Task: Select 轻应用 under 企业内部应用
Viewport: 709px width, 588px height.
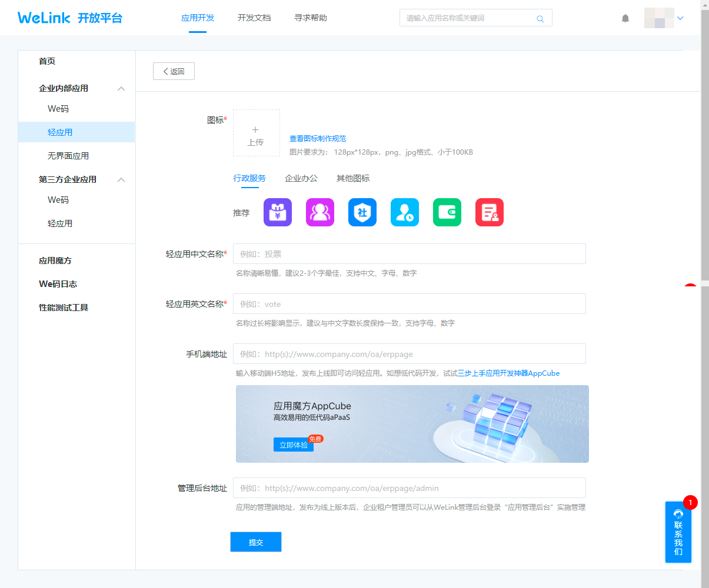Action: pyautogui.click(x=76, y=132)
